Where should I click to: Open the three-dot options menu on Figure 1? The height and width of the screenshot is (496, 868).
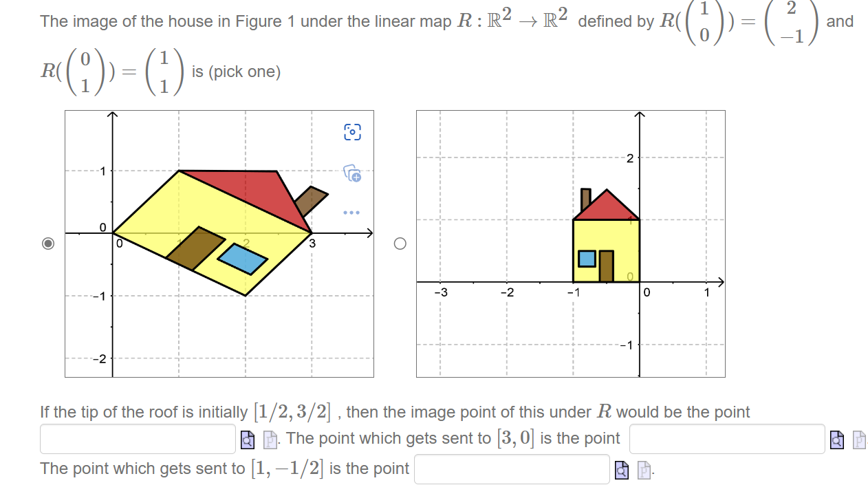351,212
